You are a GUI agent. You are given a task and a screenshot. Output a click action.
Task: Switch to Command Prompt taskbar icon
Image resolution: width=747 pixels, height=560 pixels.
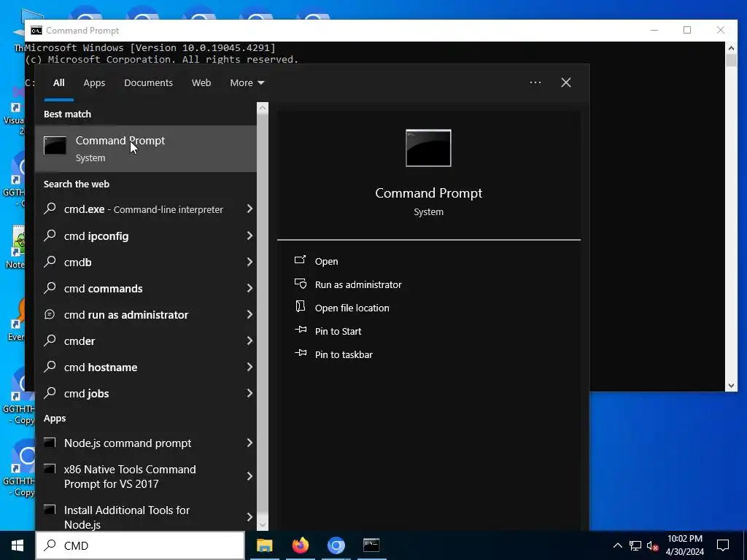click(x=371, y=545)
